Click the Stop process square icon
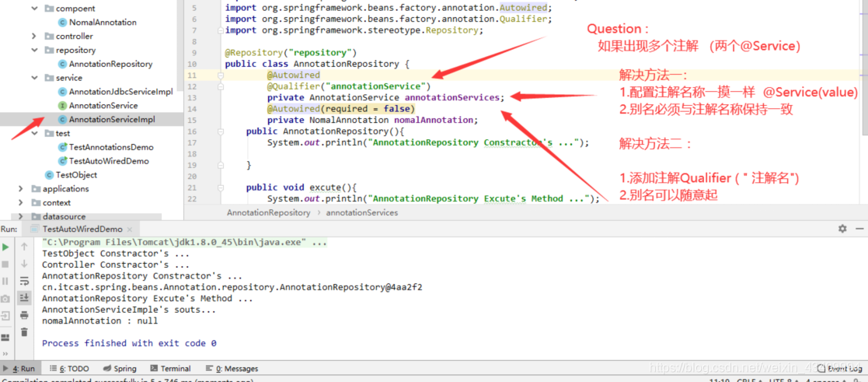 (5, 264)
